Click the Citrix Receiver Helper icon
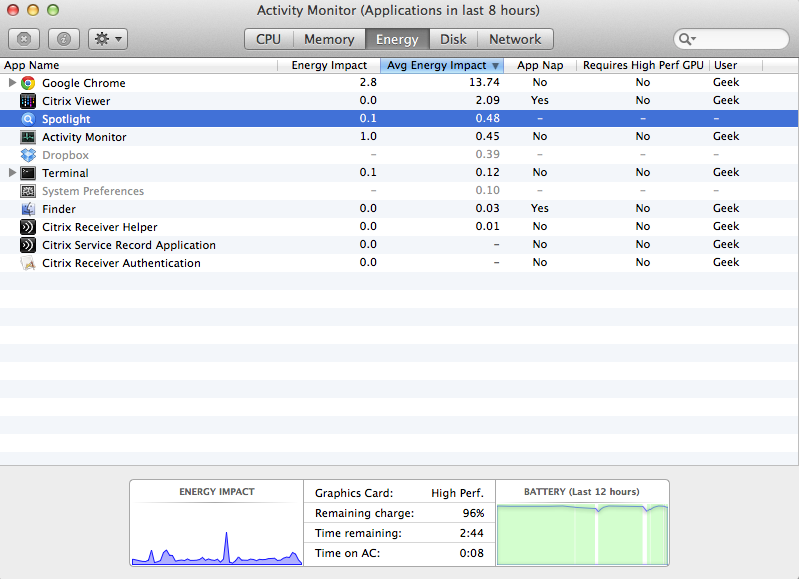The height and width of the screenshot is (579, 799). (28, 227)
